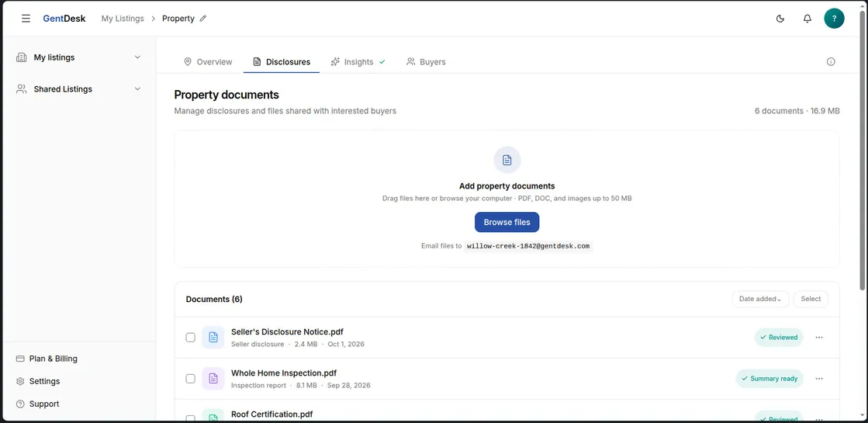The width and height of the screenshot is (868, 423).
Task: Open the user avatar menu
Action: point(834,19)
